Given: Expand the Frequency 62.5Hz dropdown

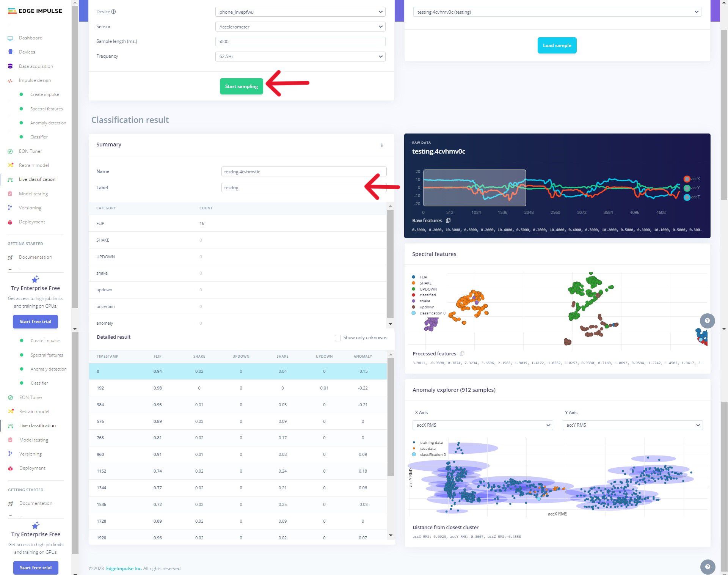Looking at the screenshot, I should point(300,57).
